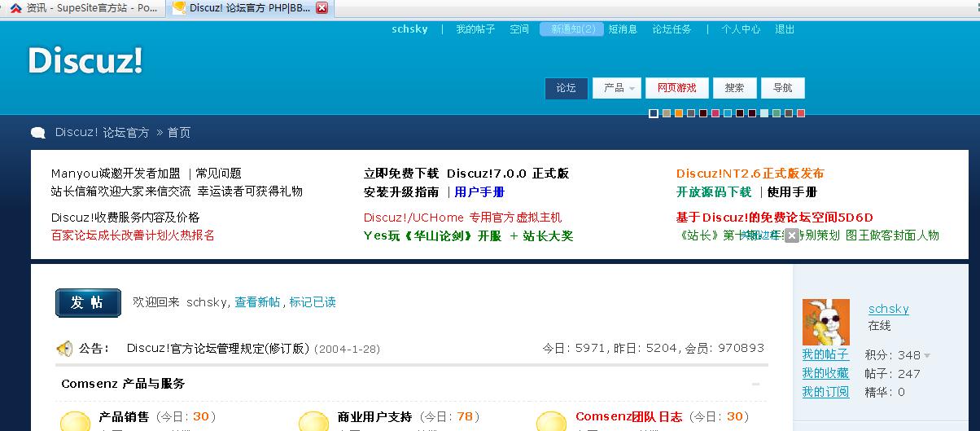Open Discuz!/UCHome 专用官方虚拟主机 link
The image size is (980, 431).
click(462, 218)
